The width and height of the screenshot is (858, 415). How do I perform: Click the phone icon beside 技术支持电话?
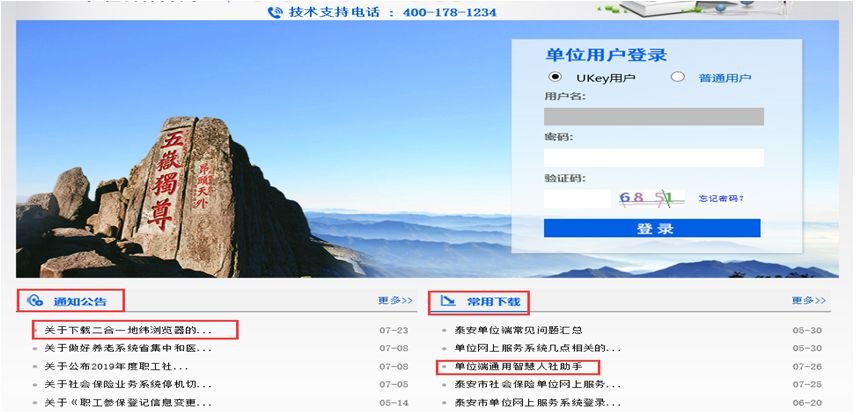[x=275, y=11]
